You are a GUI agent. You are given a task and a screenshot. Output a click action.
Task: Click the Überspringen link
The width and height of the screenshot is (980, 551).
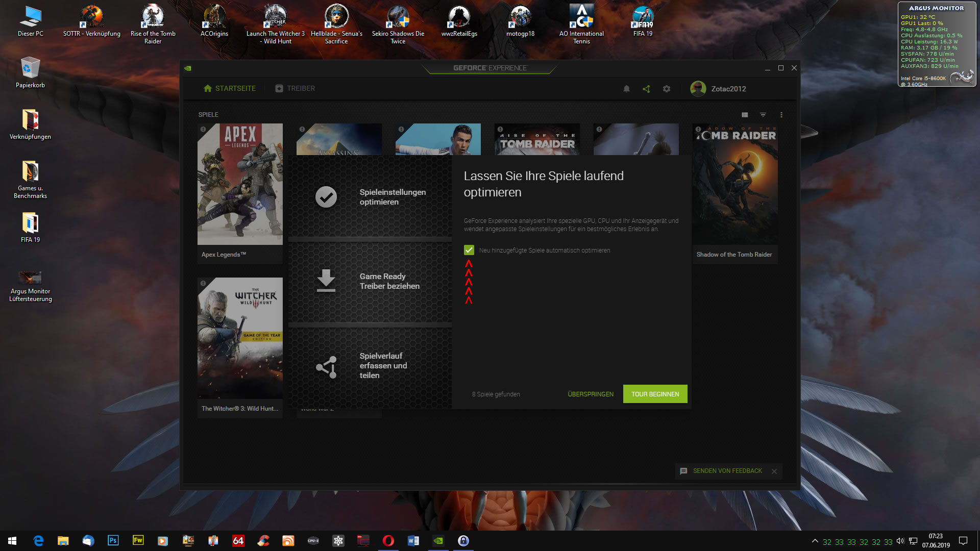click(591, 394)
